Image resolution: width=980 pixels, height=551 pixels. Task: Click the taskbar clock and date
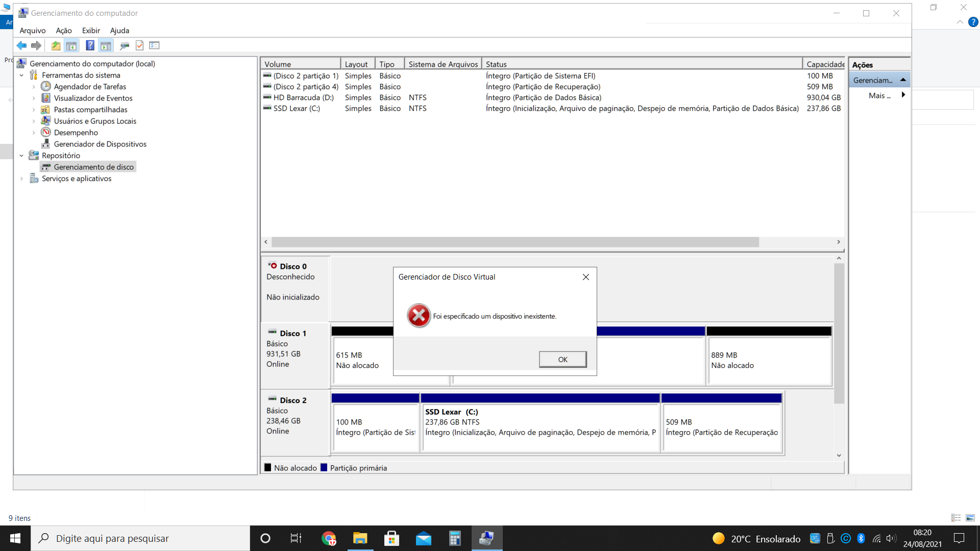pyautogui.click(x=922, y=538)
